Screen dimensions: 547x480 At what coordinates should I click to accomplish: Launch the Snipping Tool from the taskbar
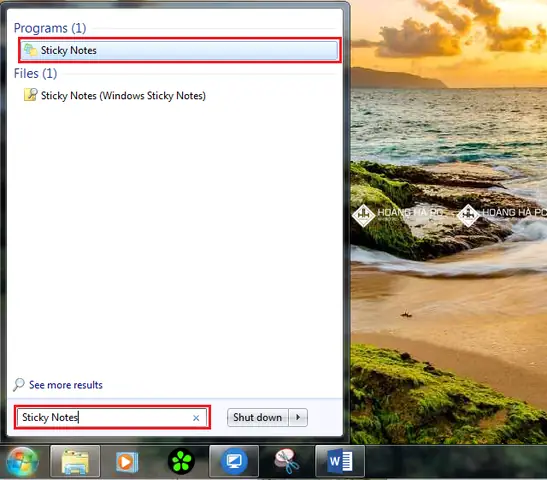point(287,462)
